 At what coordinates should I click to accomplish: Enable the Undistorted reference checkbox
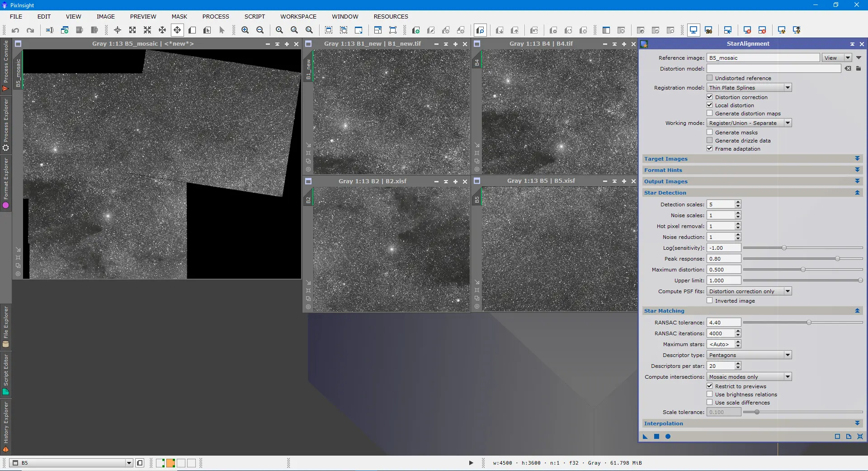(x=710, y=78)
